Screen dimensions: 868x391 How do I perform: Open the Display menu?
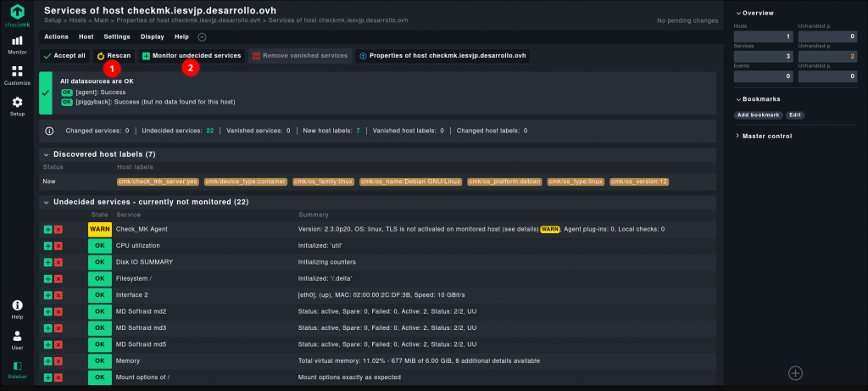[153, 37]
